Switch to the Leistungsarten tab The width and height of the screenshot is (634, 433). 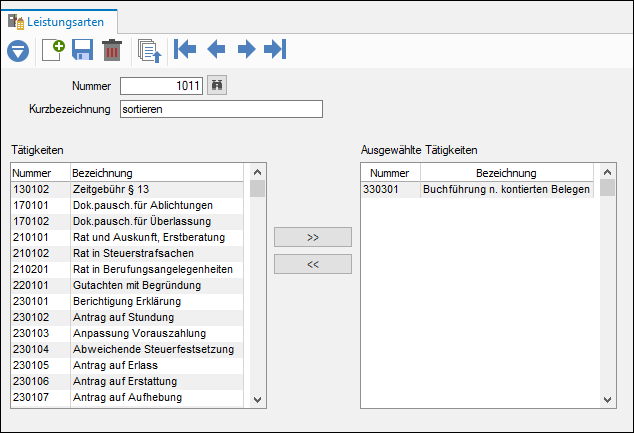click(59, 22)
